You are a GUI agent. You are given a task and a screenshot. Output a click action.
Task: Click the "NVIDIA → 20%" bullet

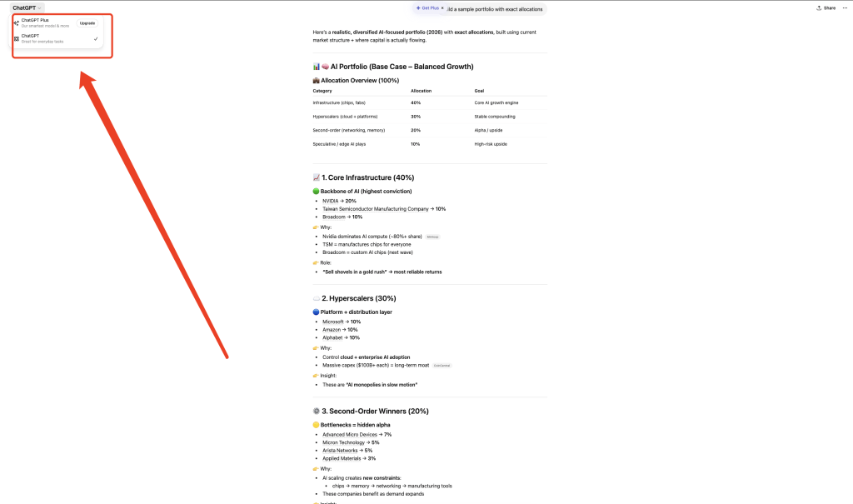(x=340, y=201)
